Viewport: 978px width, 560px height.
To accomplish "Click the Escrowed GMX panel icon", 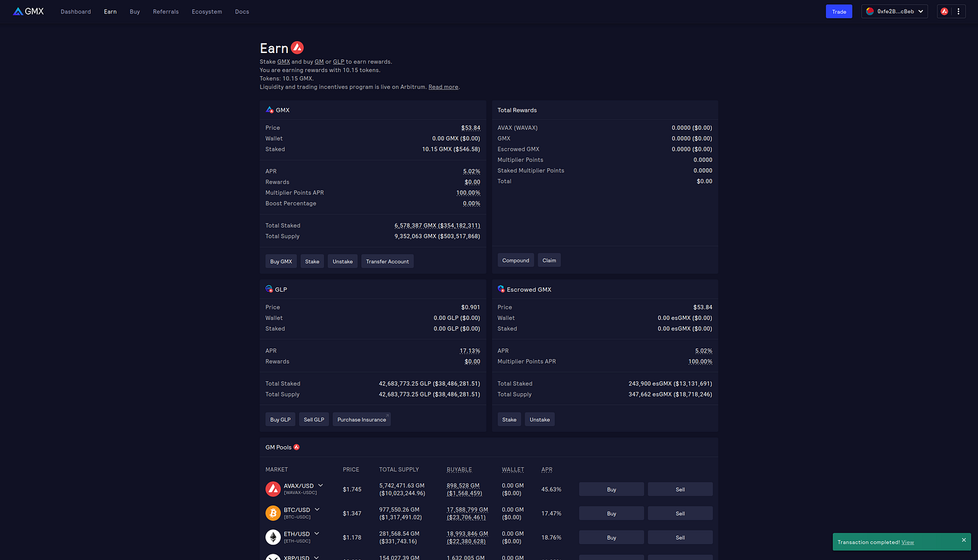I will 501,288.
